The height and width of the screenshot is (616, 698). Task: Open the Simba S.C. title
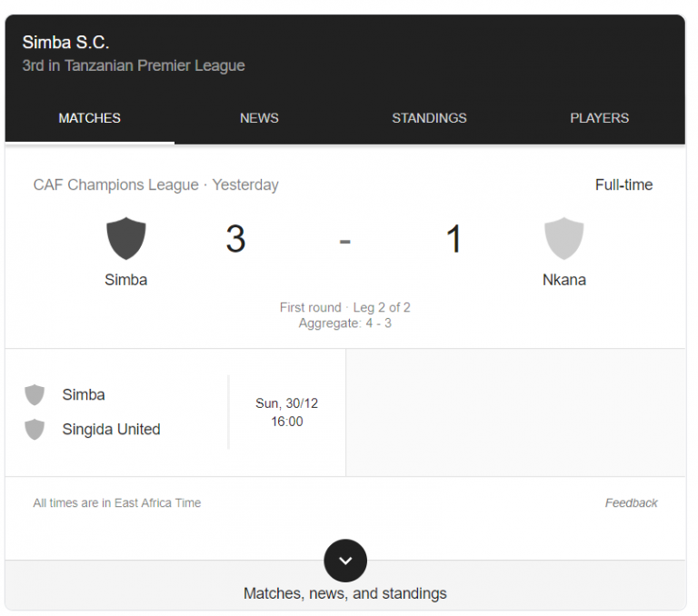pos(65,42)
